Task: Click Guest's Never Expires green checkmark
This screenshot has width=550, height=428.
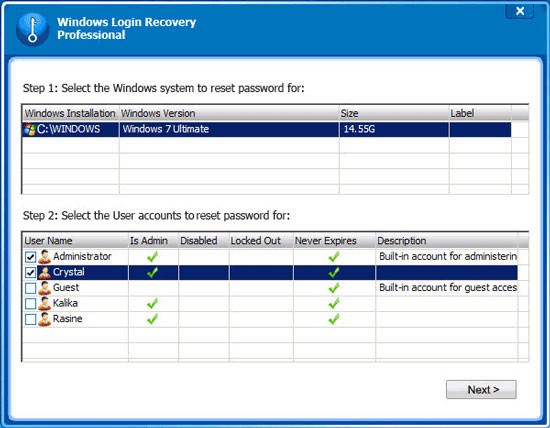Action: pos(334,288)
